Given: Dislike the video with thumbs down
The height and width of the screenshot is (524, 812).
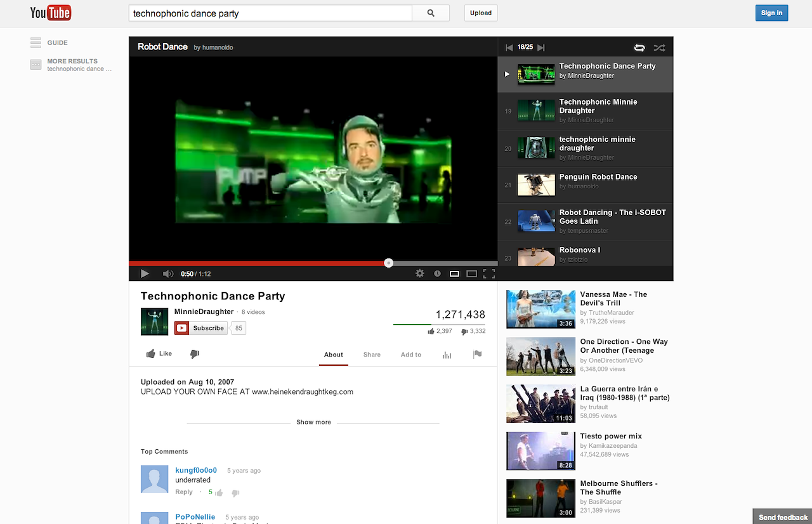Looking at the screenshot, I should point(195,354).
